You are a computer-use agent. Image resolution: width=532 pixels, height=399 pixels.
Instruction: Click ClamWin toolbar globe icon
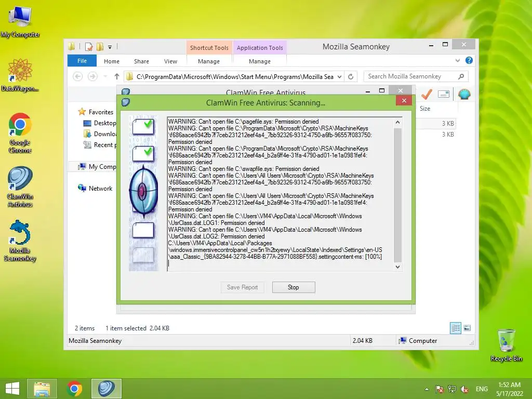point(464,95)
